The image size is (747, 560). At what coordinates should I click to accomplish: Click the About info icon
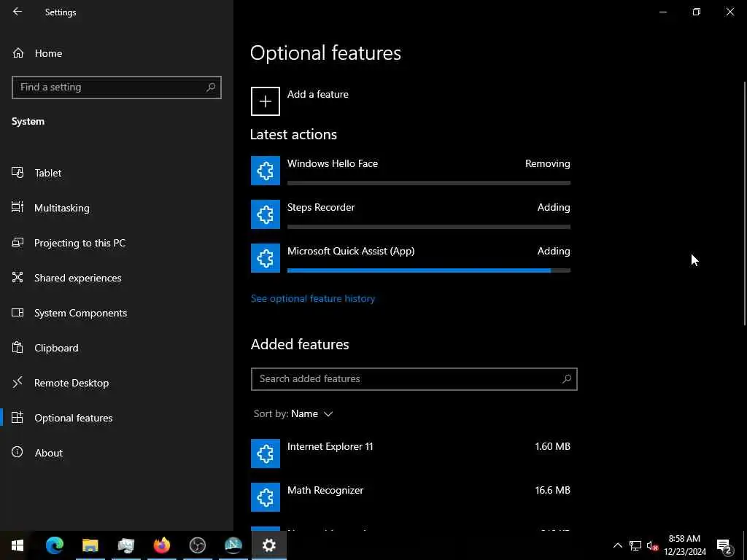[x=18, y=452]
